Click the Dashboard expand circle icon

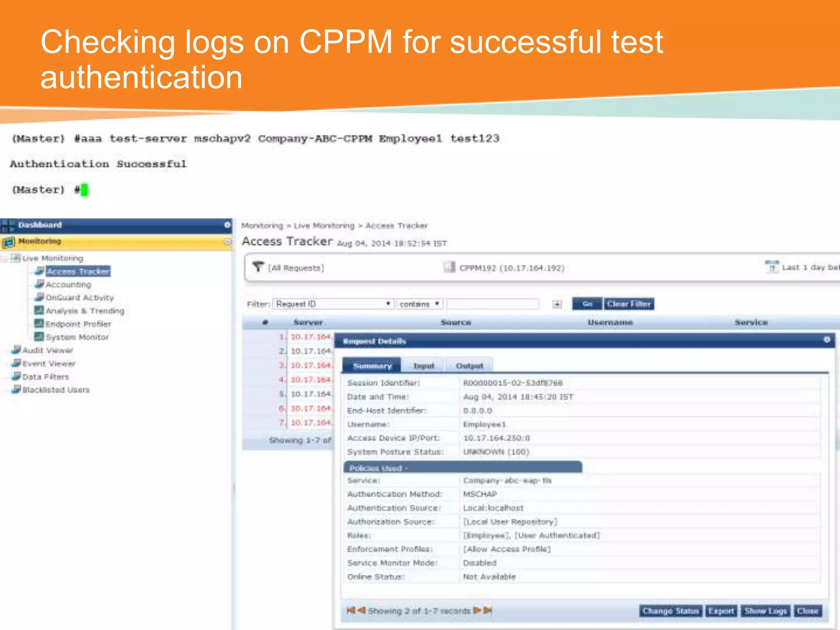[228, 225]
